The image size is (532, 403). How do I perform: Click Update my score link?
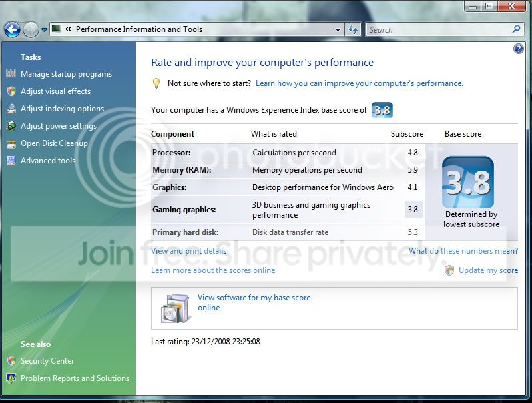[x=488, y=270]
